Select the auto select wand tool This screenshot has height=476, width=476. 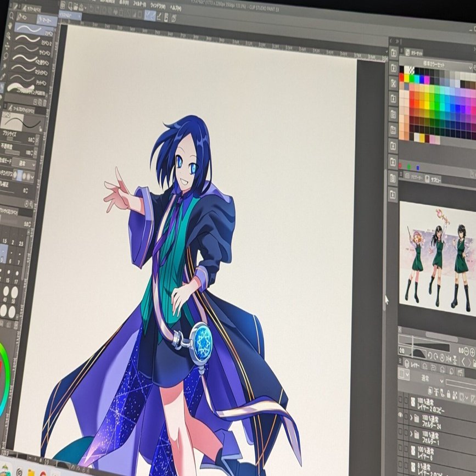[4, 67]
